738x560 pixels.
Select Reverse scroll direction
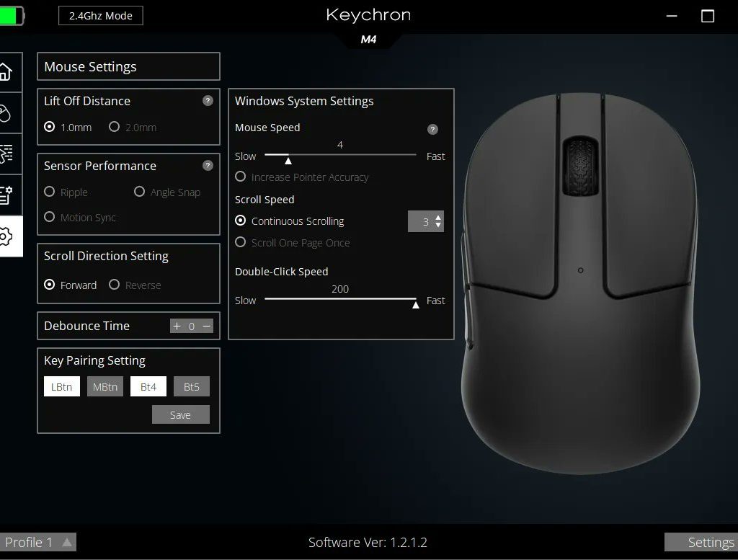click(114, 285)
